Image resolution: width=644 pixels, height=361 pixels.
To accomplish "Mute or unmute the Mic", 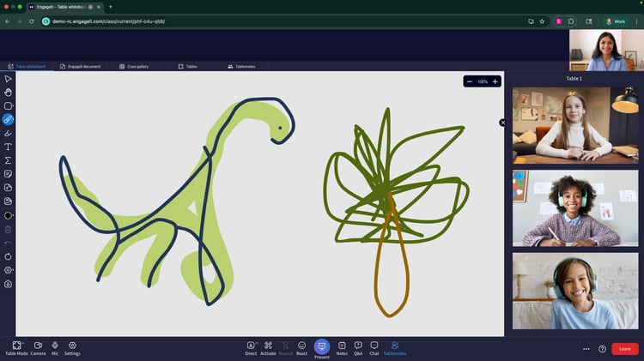I will click(x=55, y=346).
